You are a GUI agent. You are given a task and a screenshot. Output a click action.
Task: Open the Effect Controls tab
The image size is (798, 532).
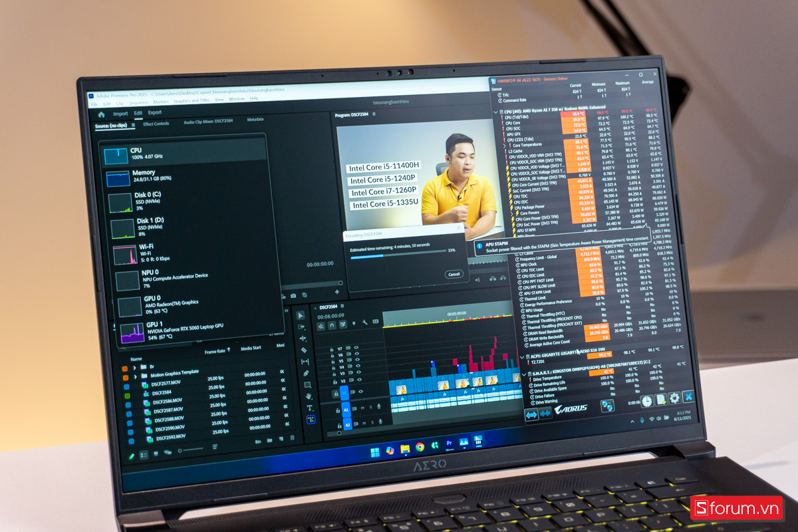(156, 123)
